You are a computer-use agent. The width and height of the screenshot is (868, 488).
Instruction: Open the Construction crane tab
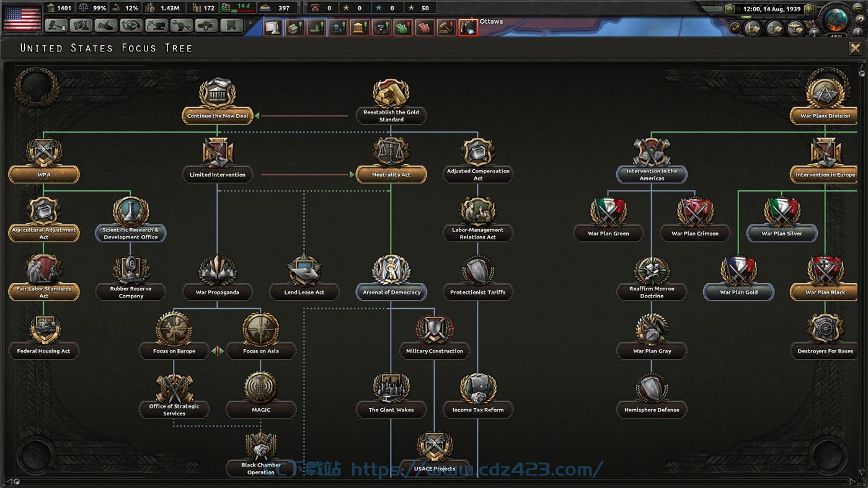[x=156, y=25]
